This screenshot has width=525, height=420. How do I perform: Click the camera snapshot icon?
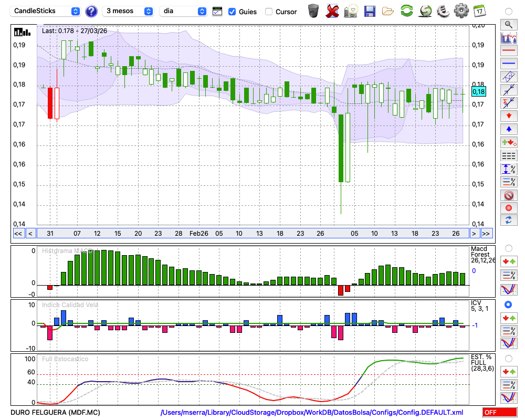[350, 10]
